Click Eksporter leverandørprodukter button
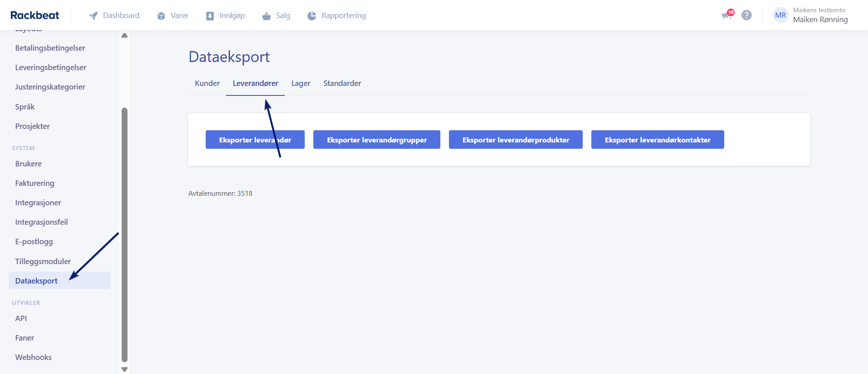Viewport: 868px width, 374px height. (516, 140)
